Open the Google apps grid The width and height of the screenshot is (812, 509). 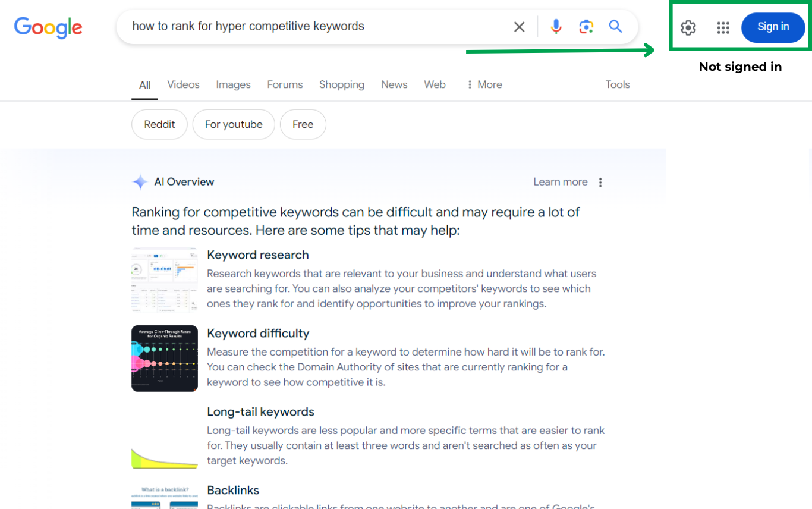723,27
